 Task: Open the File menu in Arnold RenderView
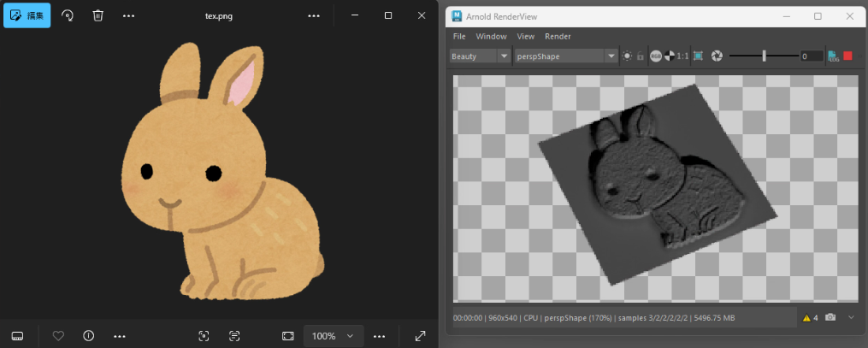(459, 37)
